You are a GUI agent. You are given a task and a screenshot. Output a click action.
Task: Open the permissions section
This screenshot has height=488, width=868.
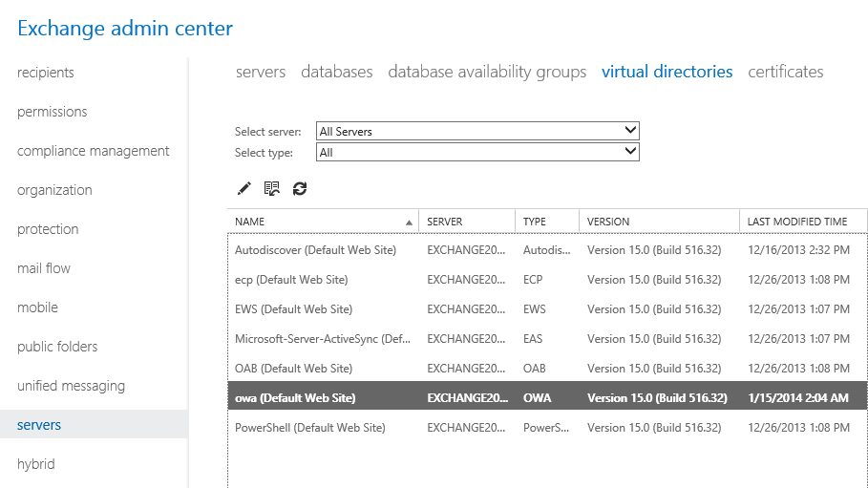[x=52, y=112]
